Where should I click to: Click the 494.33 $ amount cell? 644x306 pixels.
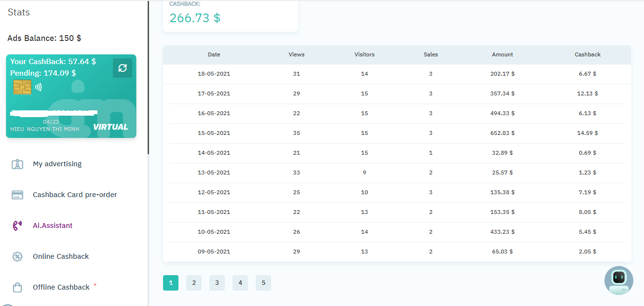503,113
